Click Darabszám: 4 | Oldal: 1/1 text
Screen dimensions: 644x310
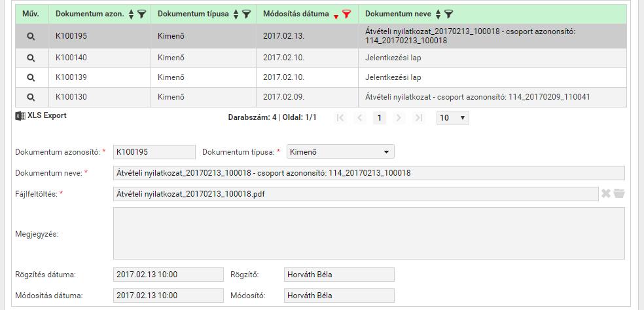(x=272, y=117)
